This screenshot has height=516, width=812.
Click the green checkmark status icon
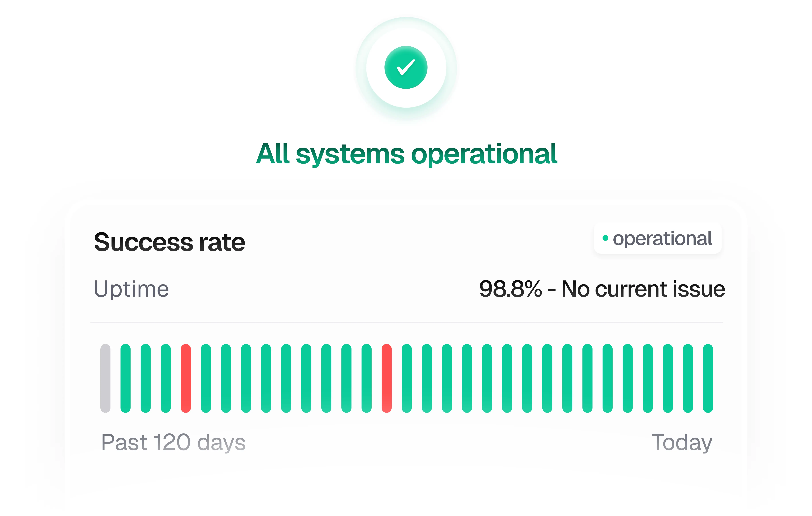[406, 67]
